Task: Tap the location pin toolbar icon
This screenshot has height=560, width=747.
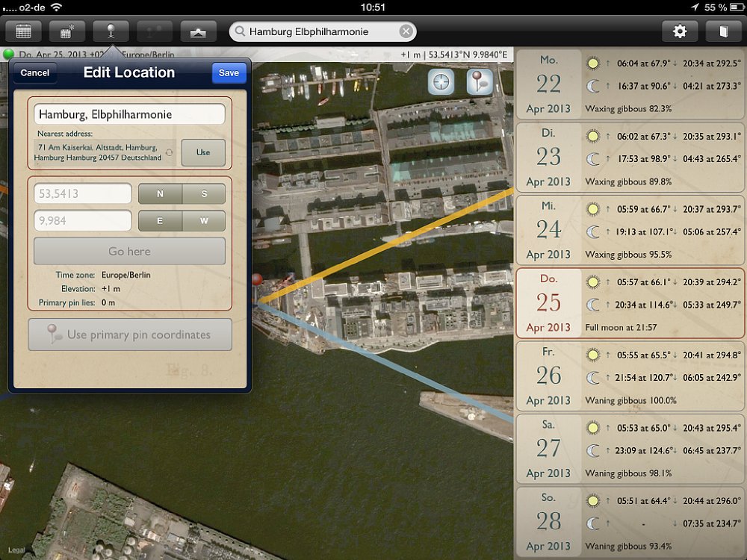Action: pos(111,31)
